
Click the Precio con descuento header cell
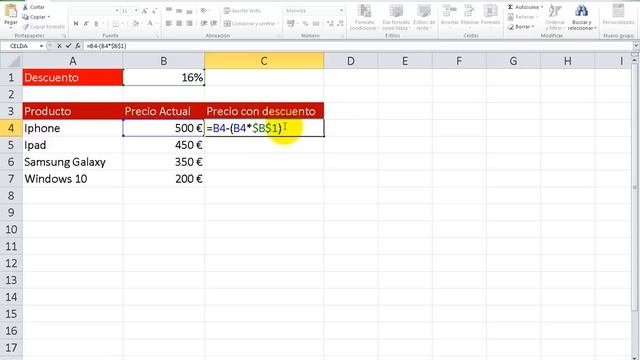(x=264, y=111)
